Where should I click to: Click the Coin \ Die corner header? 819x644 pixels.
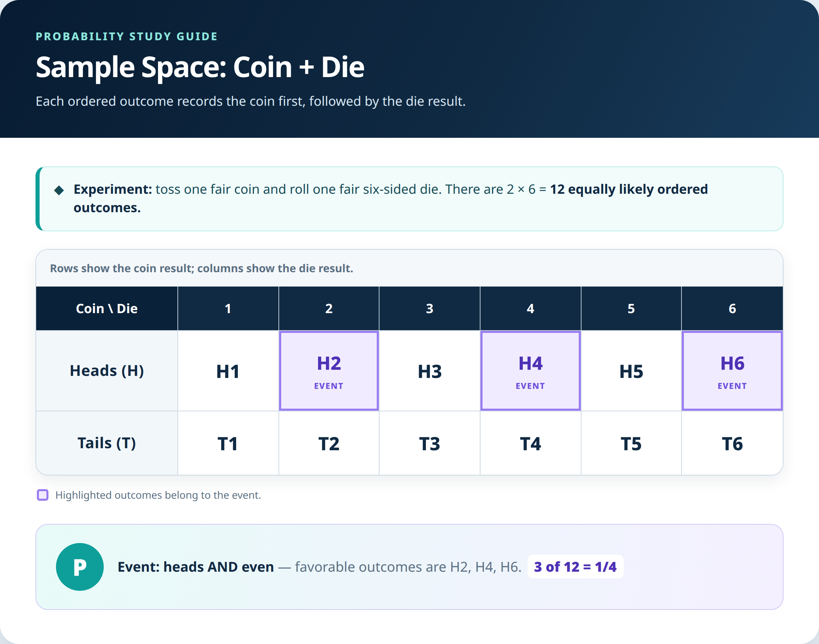(107, 308)
